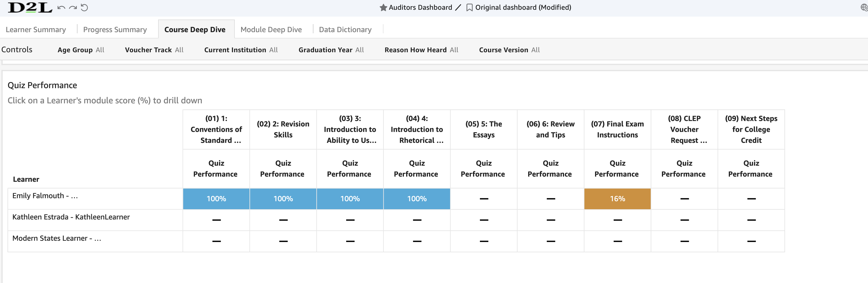This screenshot has height=283, width=868.
Task: Click the Reset dashboard icon
Action: click(x=84, y=7)
